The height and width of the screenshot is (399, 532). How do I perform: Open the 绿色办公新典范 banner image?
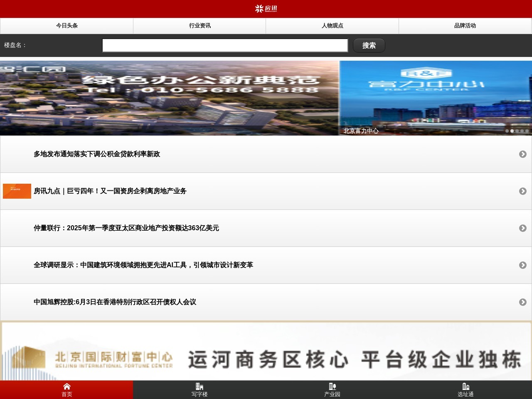(170, 98)
